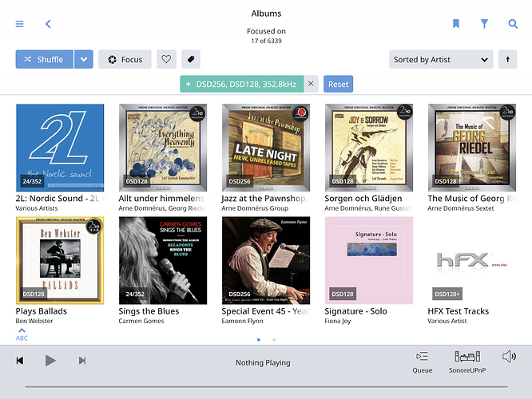Click artist name 'Ben Webster'
This screenshot has width=532, height=399.
[x=34, y=321]
